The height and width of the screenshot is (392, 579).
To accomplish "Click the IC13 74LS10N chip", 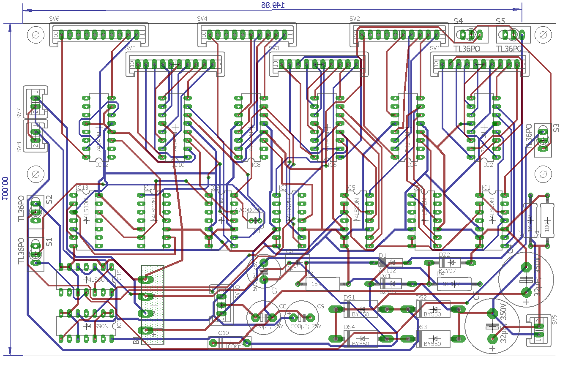I will coord(86,220).
